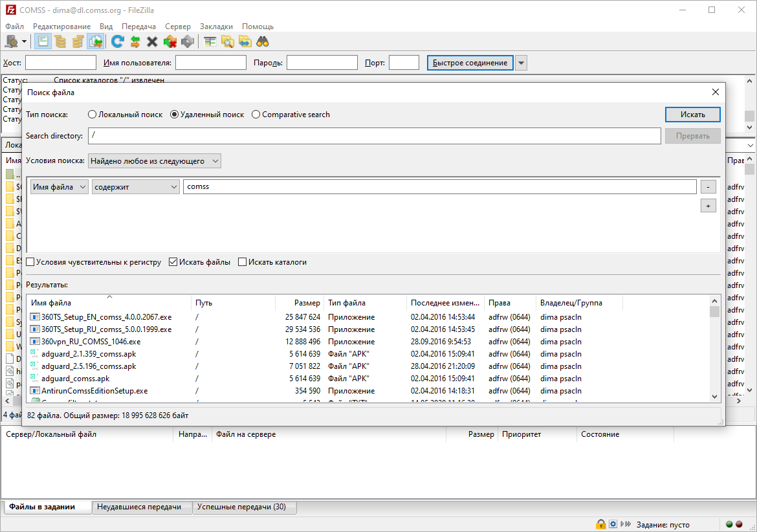757x532 pixels.
Task: Toggle the synchronized browsing icon
Action: click(245, 42)
